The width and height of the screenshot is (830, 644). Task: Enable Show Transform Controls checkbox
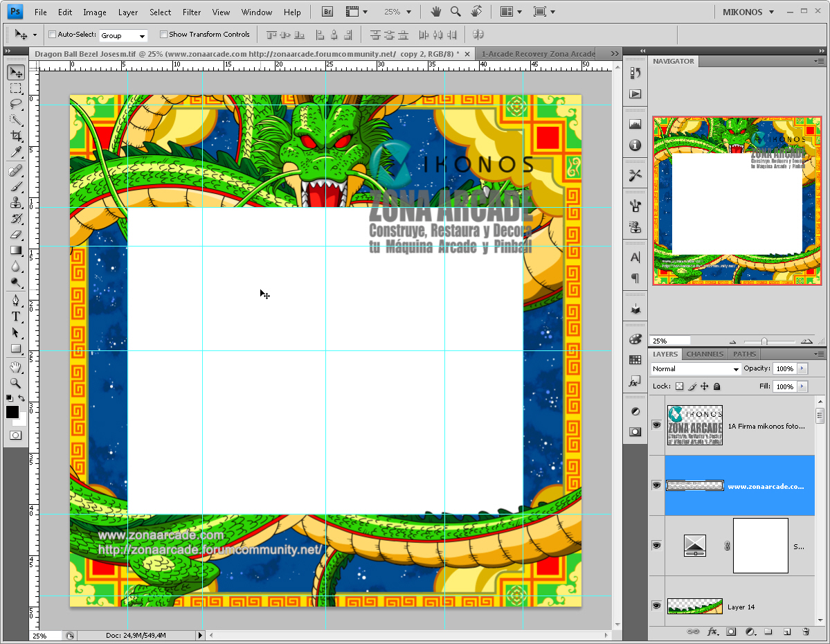point(163,35)
